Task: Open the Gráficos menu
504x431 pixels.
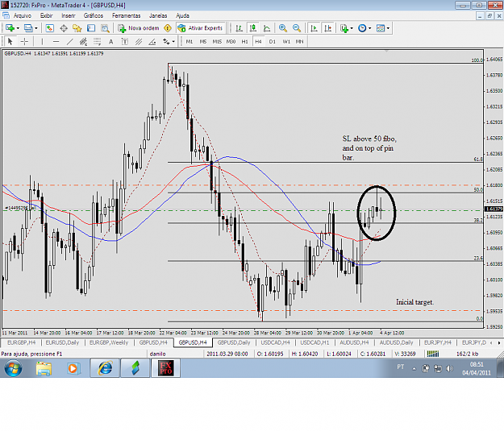Action: pyautogui.click(x=94, y=15)
